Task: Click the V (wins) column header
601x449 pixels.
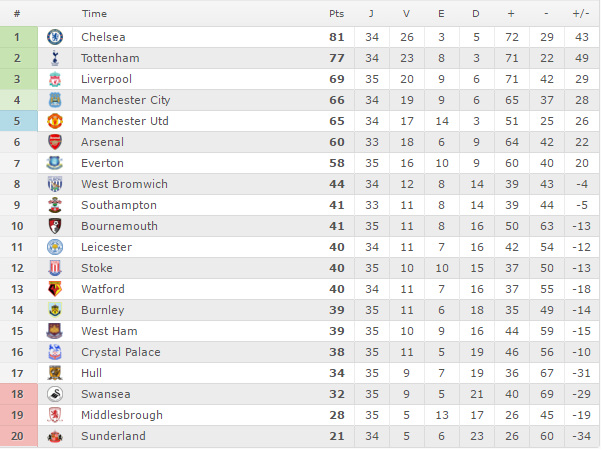Action: coord(406,14)
